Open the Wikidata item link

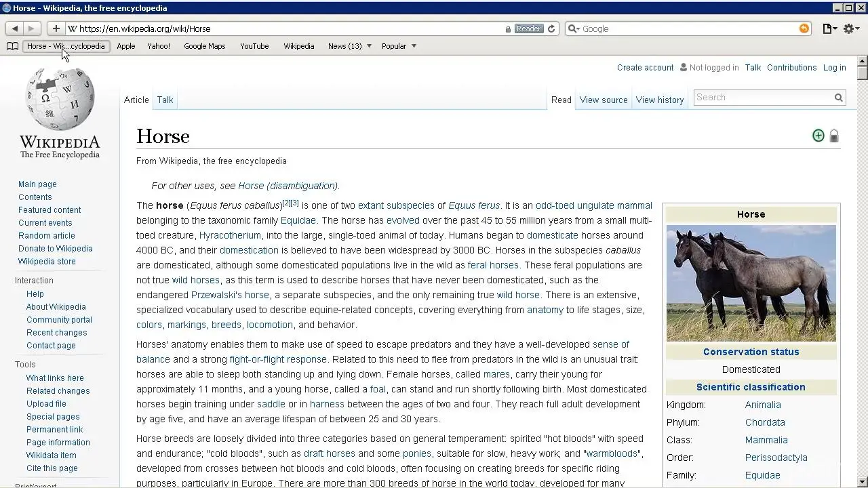[x=52, y=455]
